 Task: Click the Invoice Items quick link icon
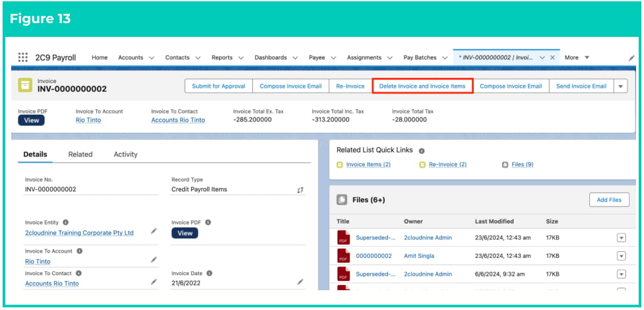(340, 165)
